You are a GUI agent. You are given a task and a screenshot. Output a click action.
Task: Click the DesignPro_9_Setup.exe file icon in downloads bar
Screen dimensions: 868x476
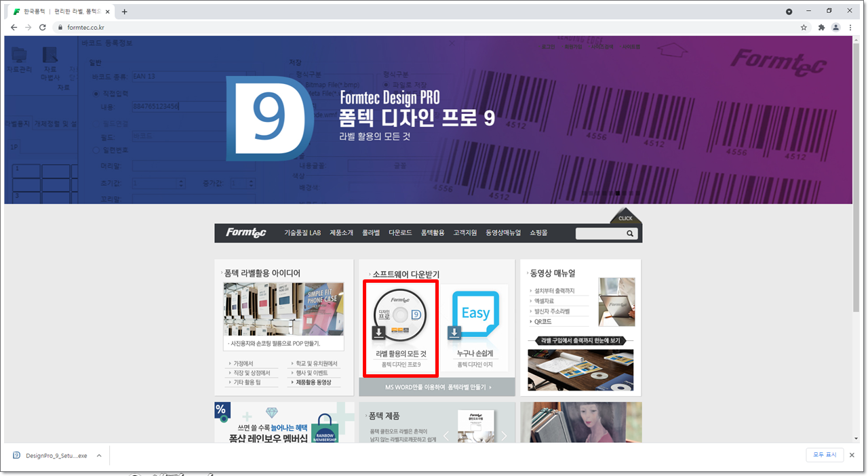(16, 456)
